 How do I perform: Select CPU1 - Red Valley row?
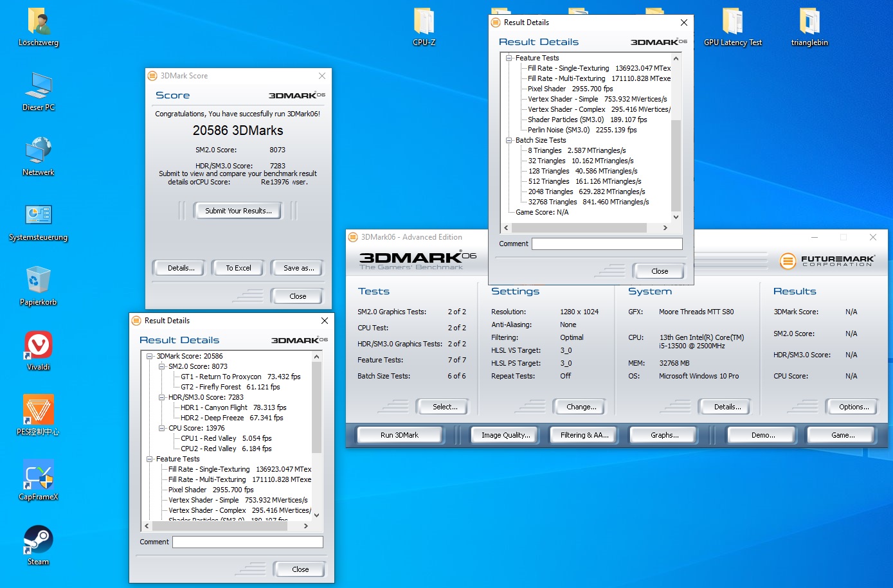pyautogui.click(x=226, y=438)
